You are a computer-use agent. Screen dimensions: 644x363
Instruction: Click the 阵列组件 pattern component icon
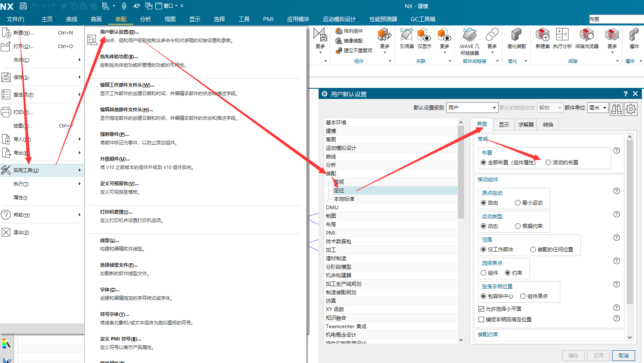(339, 31)
